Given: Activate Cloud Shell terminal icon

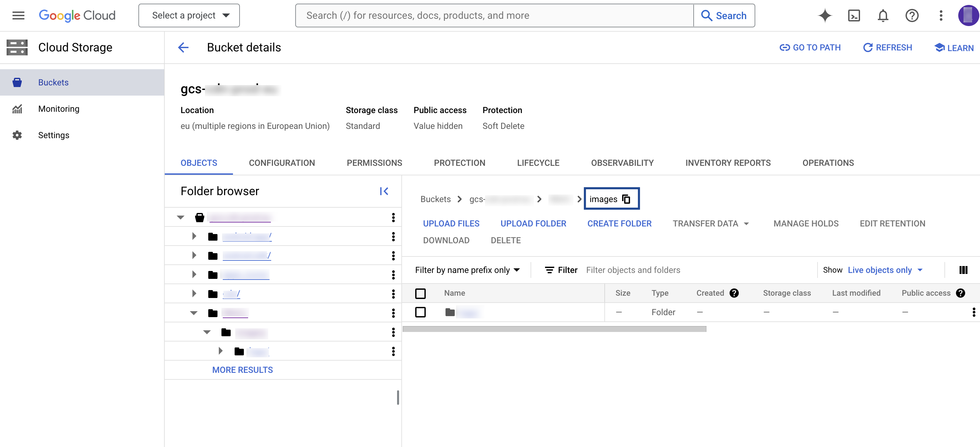Looking at the screenshot, I should tap(854, 15).
